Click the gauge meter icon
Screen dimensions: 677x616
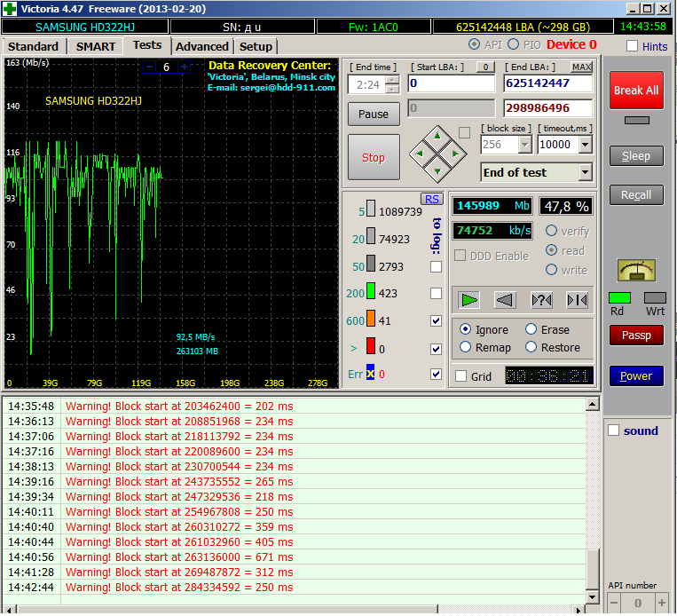pos(636,271)
